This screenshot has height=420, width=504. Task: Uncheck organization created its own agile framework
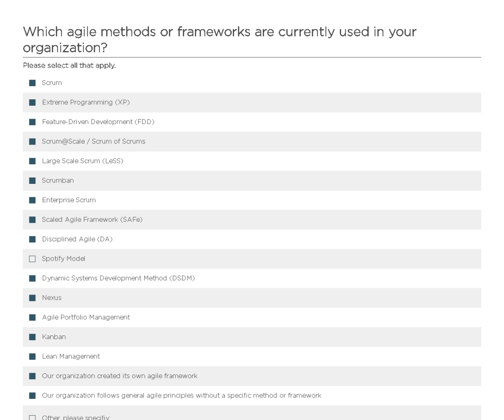(x=32, y=376)
